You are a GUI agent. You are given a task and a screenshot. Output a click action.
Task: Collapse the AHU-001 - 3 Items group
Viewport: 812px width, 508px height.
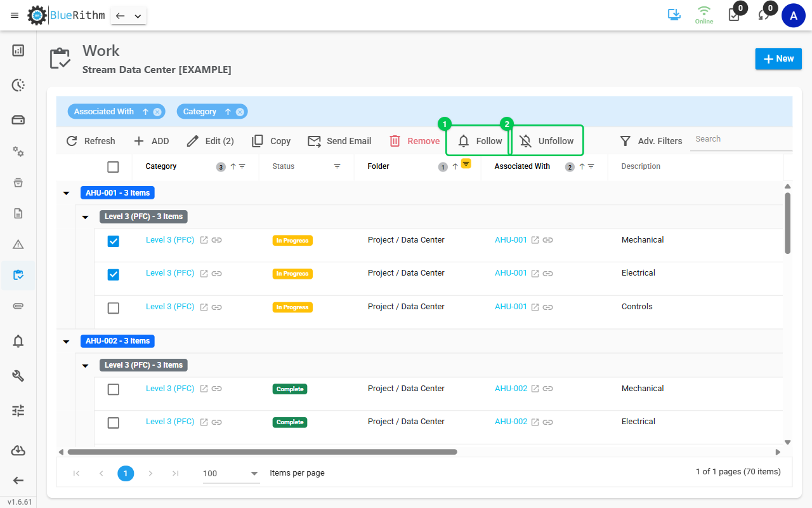pos(66,193)
